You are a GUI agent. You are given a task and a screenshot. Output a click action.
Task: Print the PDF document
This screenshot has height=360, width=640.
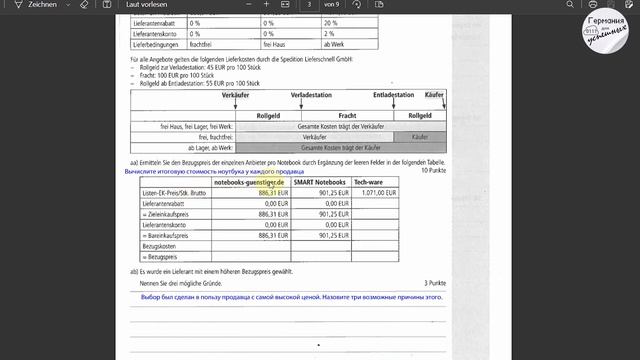pyautogui.click(x=593, y=4)
